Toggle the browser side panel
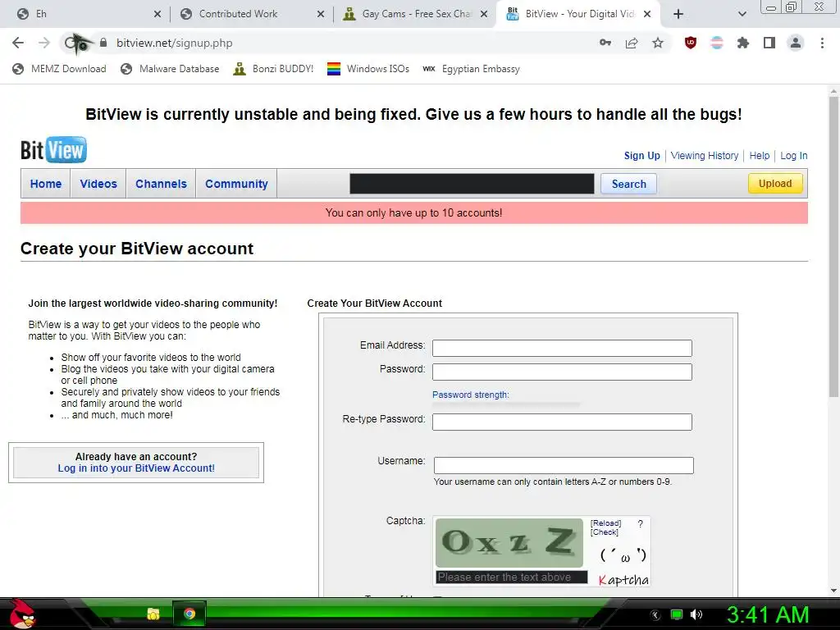Viewport: 840px width, 630px height. (x=769, y=43)
